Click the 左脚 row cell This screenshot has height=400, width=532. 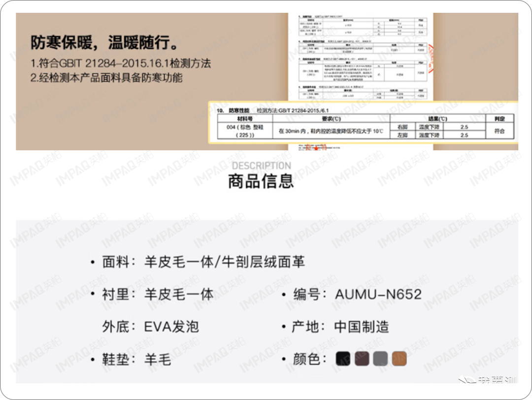[402, 135]
